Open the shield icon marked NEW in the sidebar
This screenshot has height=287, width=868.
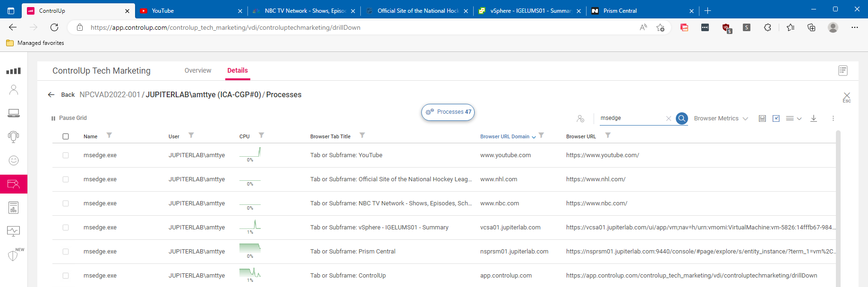(x=13, y=255)
